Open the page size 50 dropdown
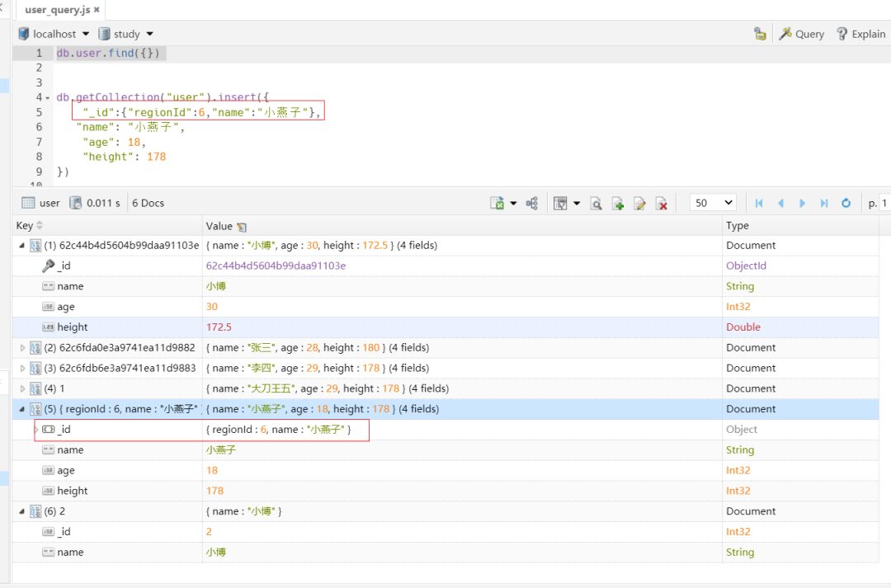891x588 pixels. click(x=714, y=203)
